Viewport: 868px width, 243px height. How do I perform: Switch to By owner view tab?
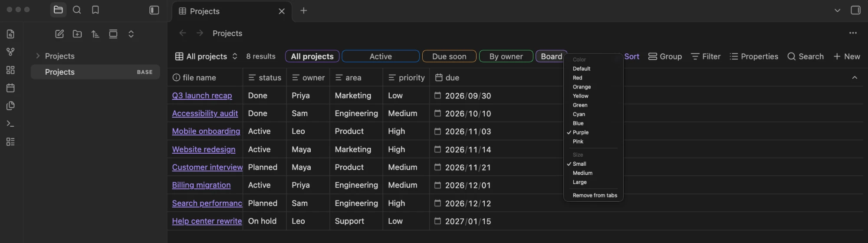tap(506, 56)
